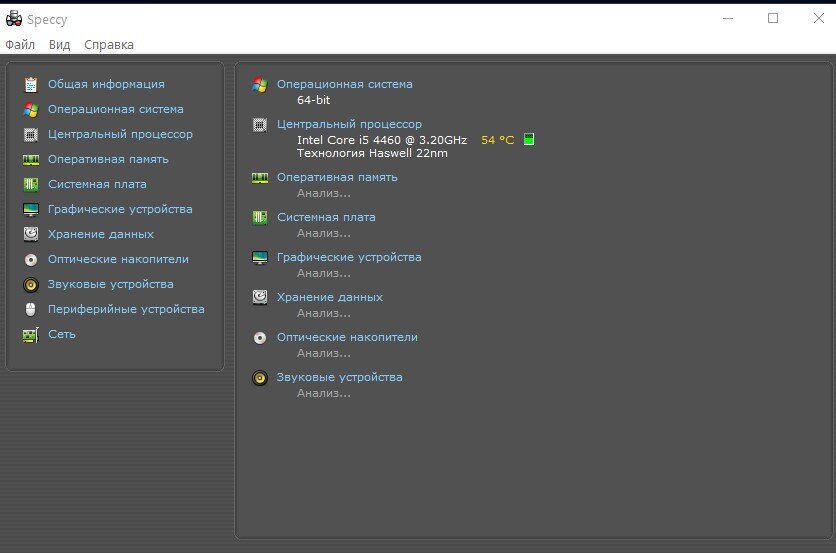Click motherboard icon in summary panel
The height and width of the screenshot is (553, 836).
coord(260,218)
